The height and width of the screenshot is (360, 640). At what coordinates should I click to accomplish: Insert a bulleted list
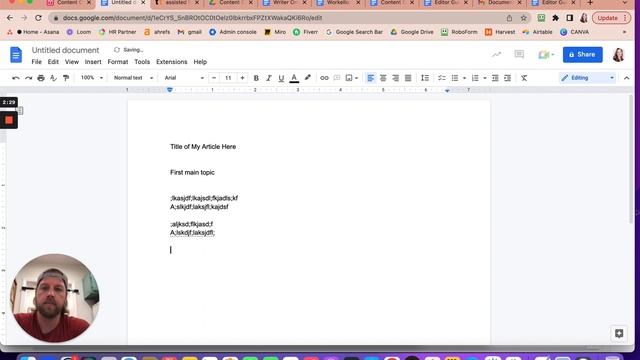tap(455, 78)
